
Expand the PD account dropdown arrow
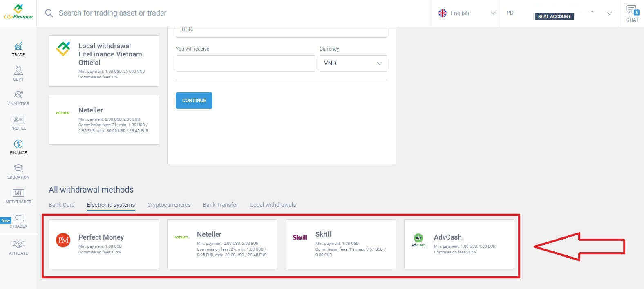pos(609,13)
